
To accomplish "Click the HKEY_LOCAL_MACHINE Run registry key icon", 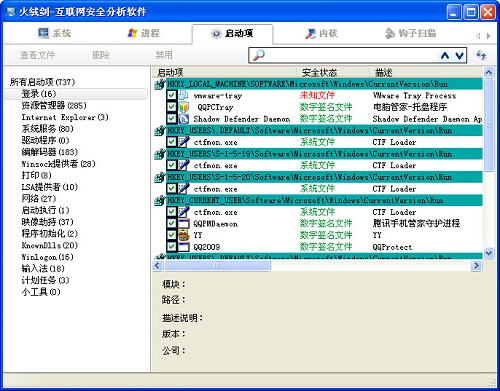I will click(x=160, y=84).
